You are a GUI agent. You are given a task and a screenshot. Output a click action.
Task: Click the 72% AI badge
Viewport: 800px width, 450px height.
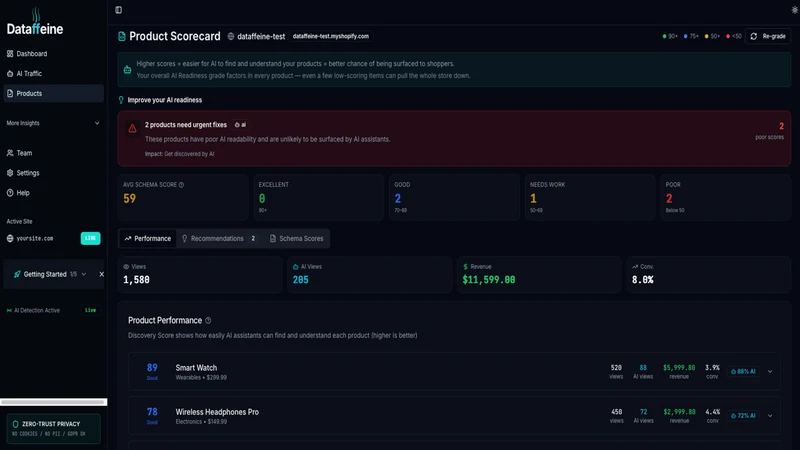pyautogui.click(x=743, y=416)
